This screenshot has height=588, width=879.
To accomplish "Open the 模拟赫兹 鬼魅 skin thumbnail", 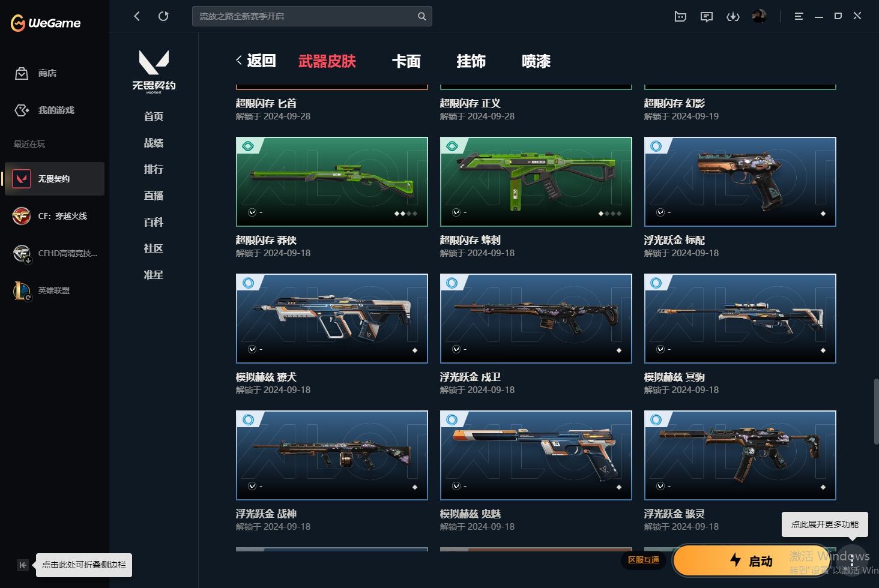I will click(x=536, y=455).
